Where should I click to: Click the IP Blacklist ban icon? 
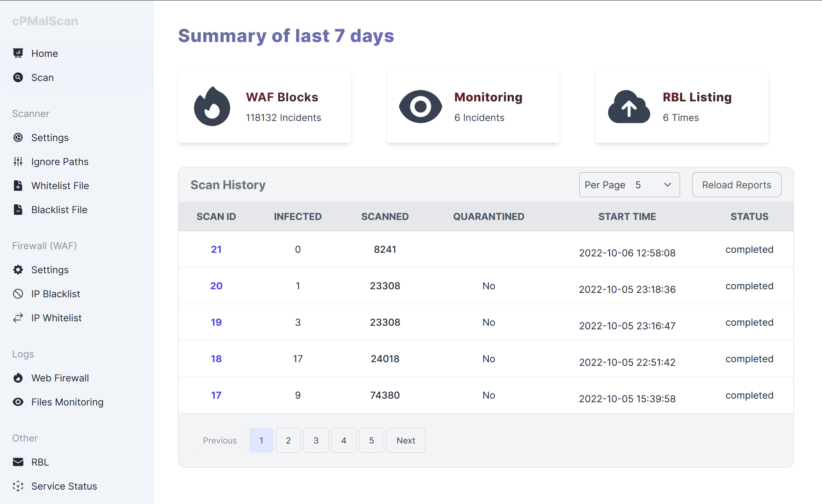(x=18, y=294)
